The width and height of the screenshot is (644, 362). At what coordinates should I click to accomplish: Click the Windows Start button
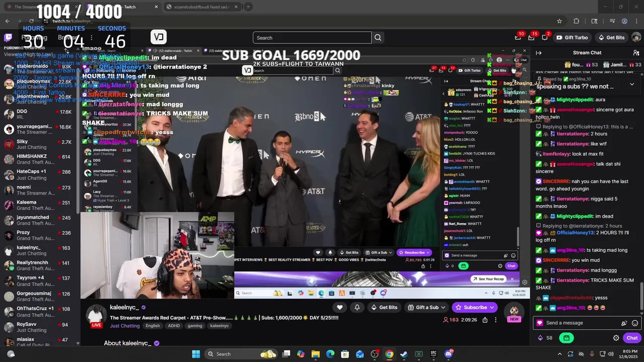coord(196,354)
